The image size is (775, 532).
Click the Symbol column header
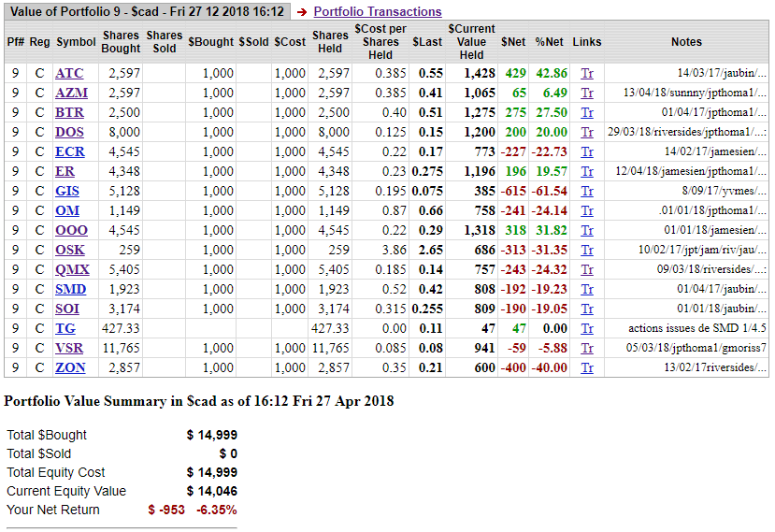[75, 42]
